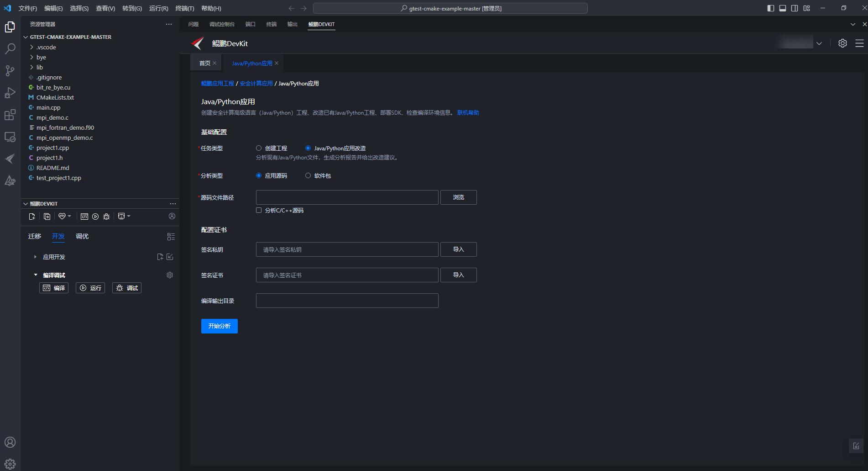Select 软件包 analysis type
This screenshot has height=471, width=868.
(x=308, y=175)
